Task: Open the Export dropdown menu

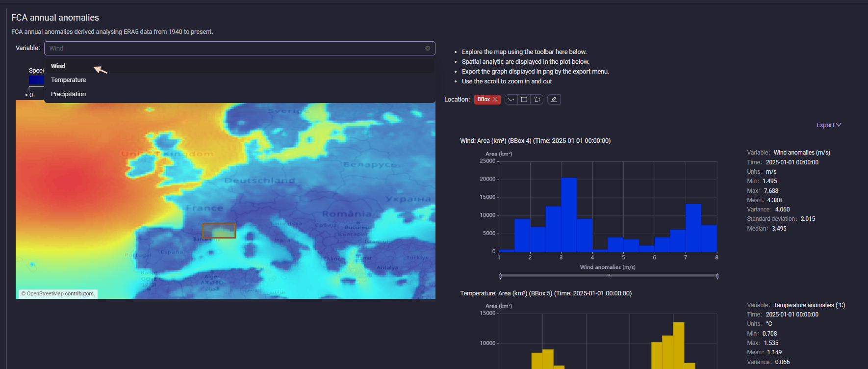Action: (828, 125)
